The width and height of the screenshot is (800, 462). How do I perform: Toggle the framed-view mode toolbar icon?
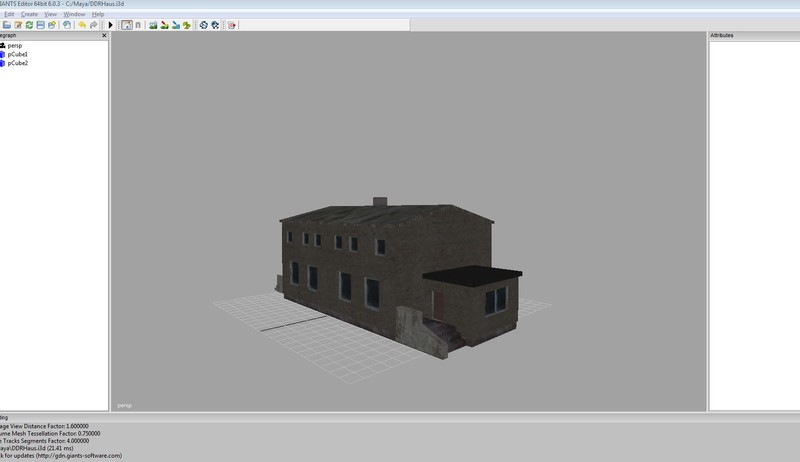coord(127,25)
